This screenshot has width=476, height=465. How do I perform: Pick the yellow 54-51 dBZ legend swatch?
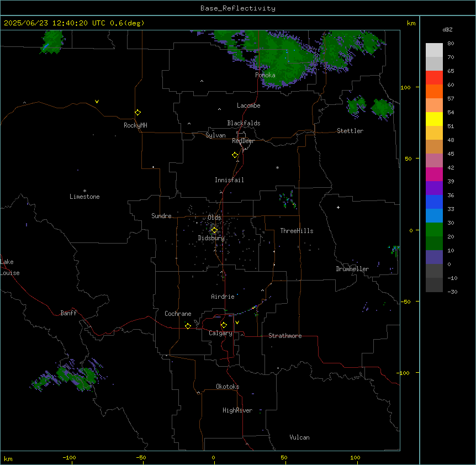(434, 119)
